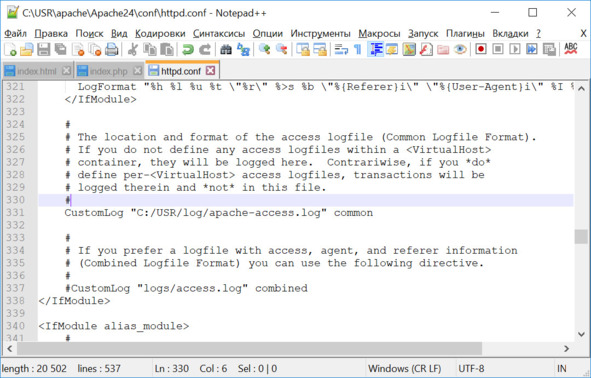
Task: Select the httpd.conf tab
Action: 181,71
